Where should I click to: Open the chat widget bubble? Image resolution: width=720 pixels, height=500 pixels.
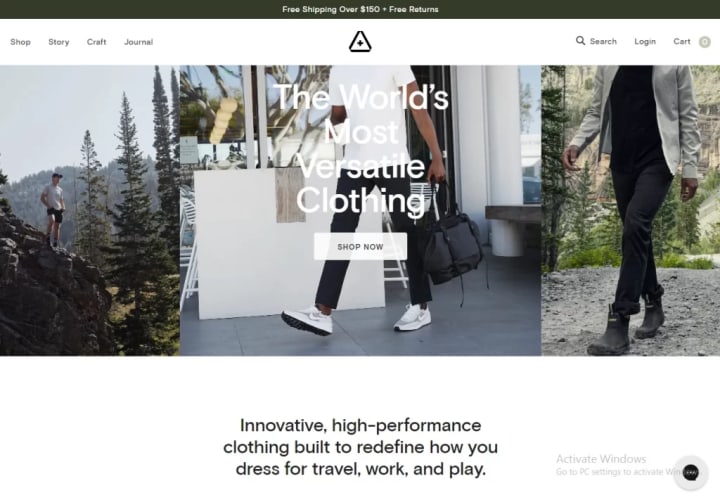pyautogui.click(x=691, y=472)
